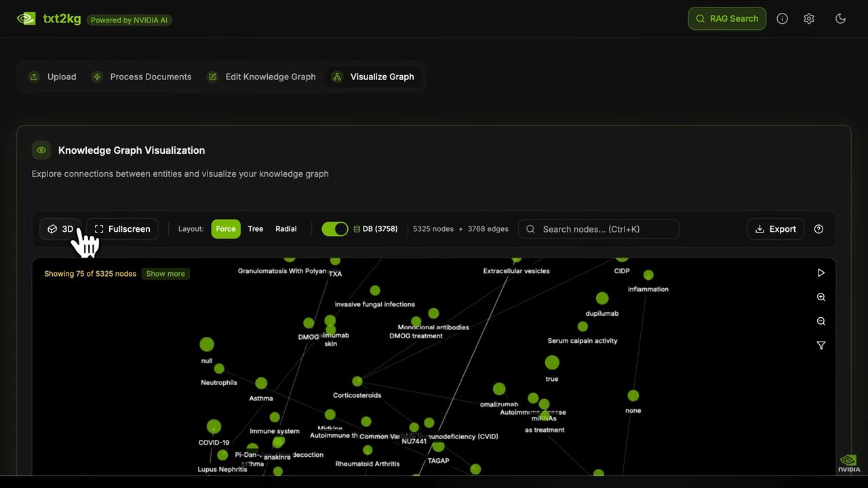Open the Export menu
868x488 pixels.
click(775, 229)
